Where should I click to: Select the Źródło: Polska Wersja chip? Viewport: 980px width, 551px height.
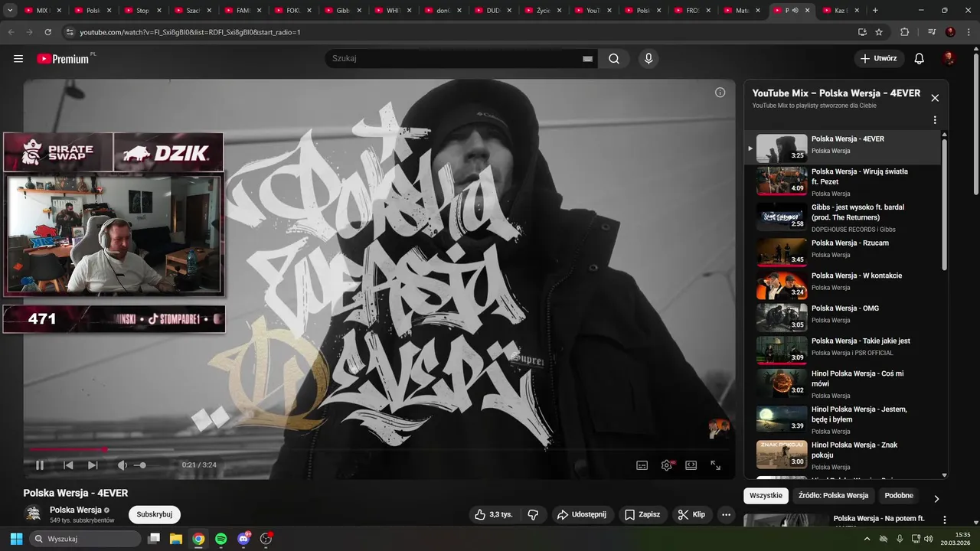tap(833, 495)
